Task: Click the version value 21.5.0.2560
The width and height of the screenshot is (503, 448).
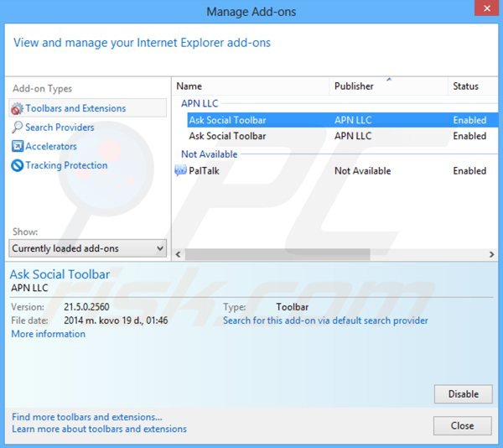Action: [x=86, y=307]
